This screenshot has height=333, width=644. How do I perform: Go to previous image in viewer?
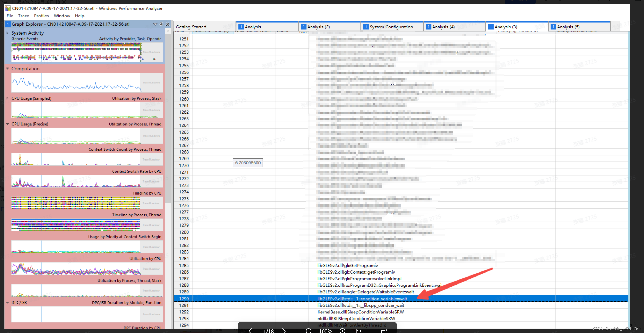250,330
